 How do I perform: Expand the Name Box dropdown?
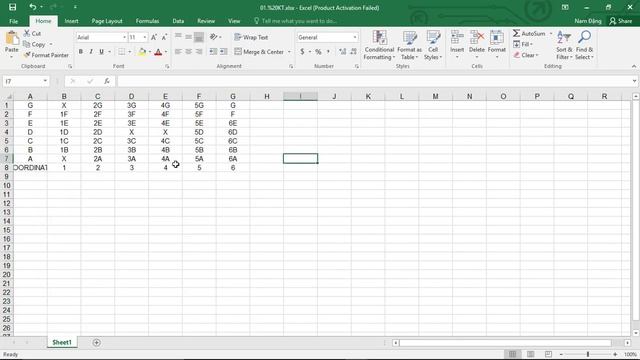click(x=45, y=81)
